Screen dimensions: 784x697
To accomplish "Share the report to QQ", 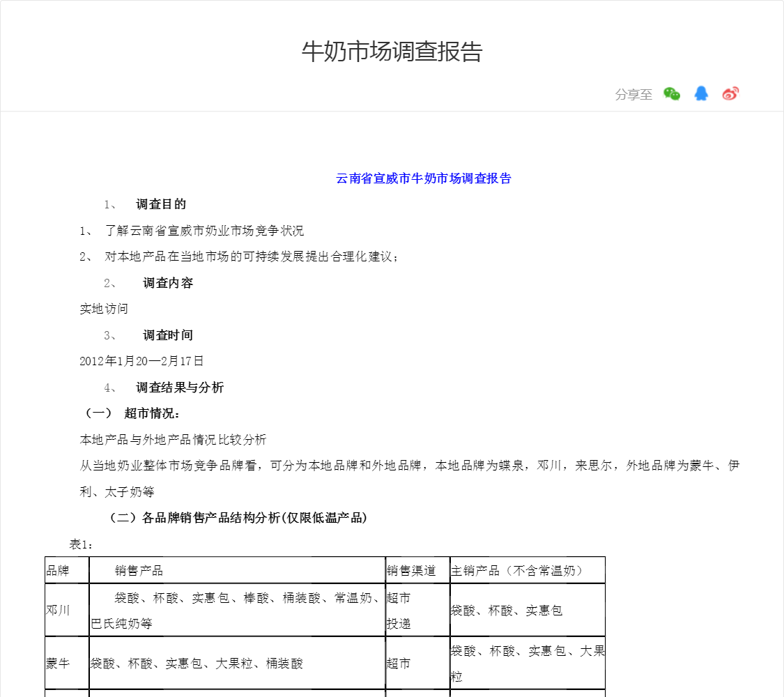I will (701, 93).
